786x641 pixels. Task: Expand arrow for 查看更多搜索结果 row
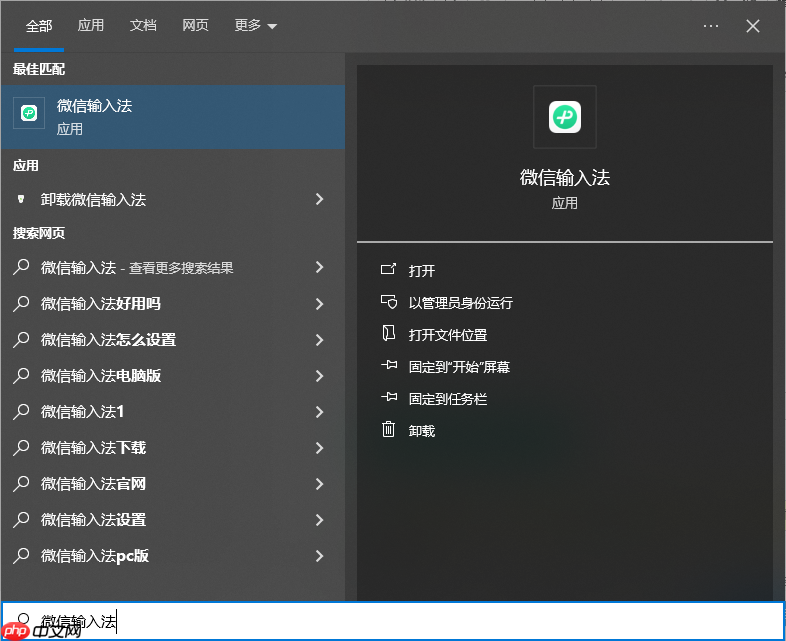[x=320, y=267]
